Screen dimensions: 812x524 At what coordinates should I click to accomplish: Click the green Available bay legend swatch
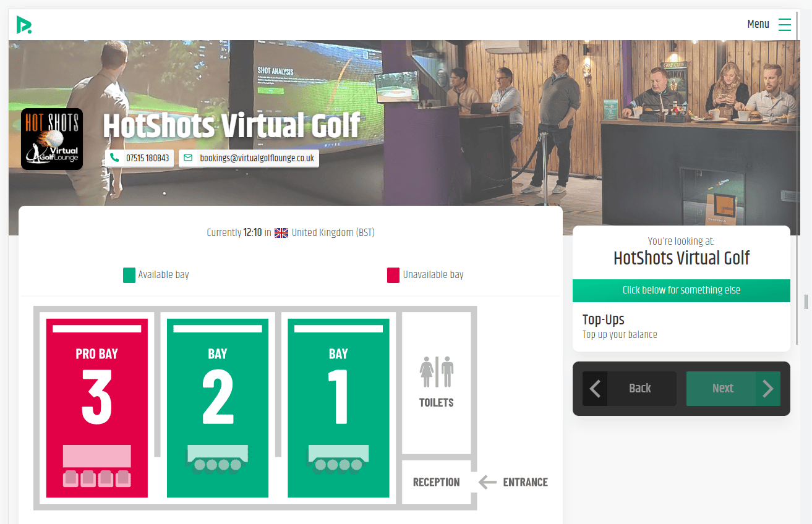point(129,275)
